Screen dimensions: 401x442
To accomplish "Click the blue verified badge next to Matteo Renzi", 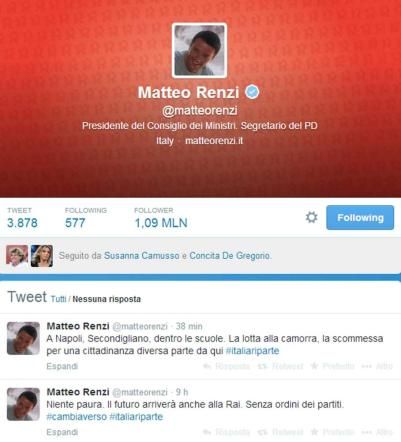I will [x=252, y=92].
